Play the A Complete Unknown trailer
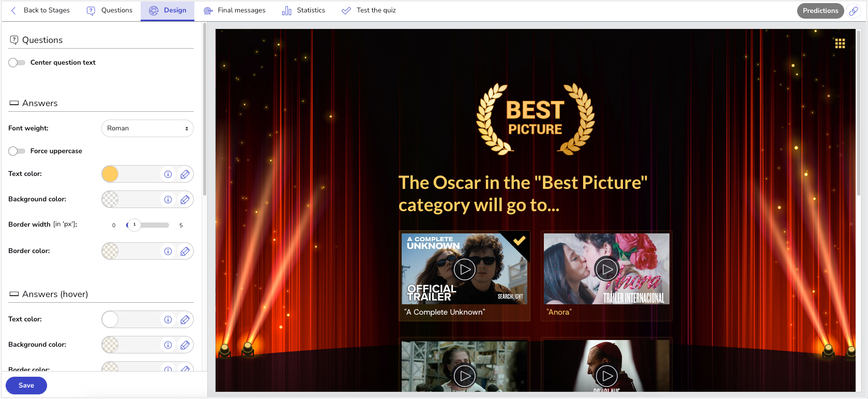Screen dimensions: 868x399 (464, 269)
